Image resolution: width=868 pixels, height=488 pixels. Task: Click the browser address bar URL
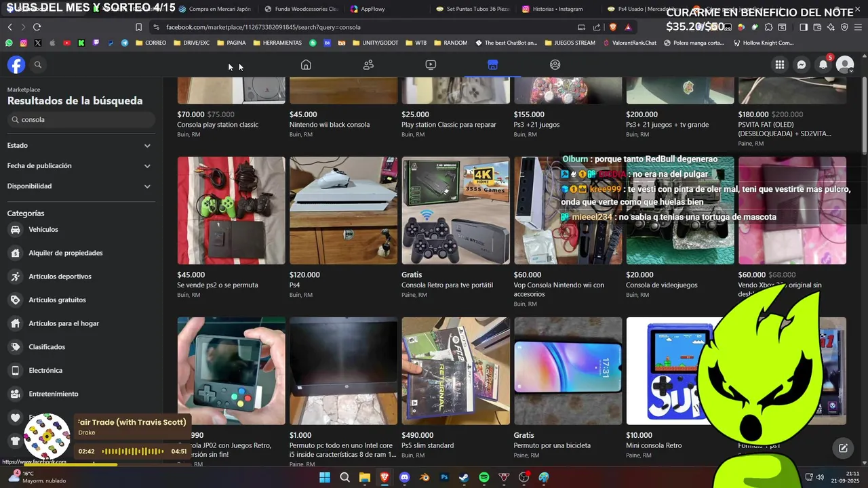click(263, 27)
